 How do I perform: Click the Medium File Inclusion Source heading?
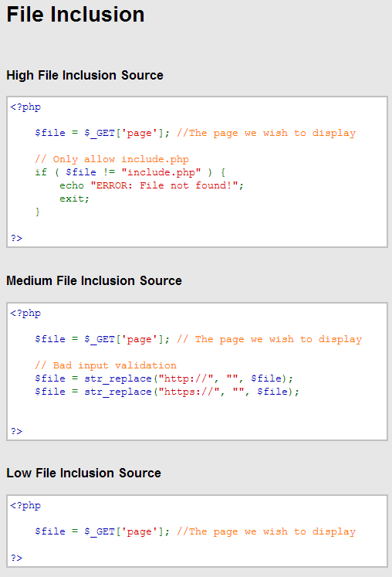(94, 280)
